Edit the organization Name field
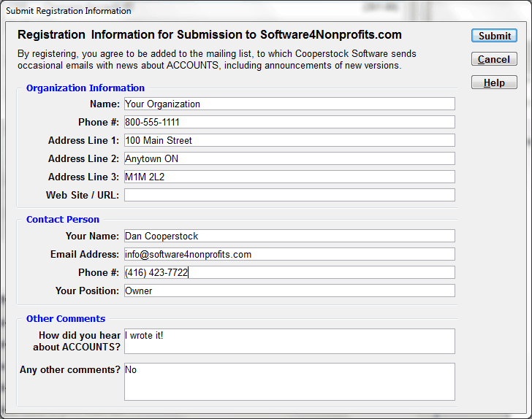This screenshot has width=532, height=419. 289,104
